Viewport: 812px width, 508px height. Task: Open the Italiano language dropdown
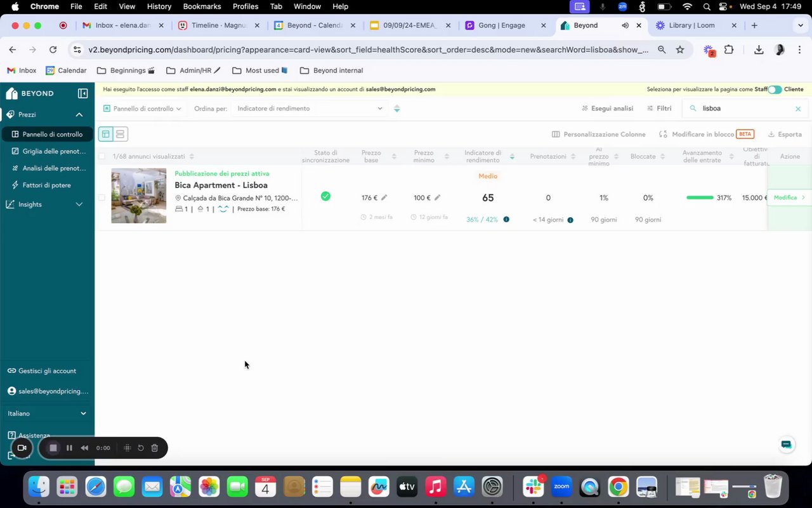click(47, 413)
